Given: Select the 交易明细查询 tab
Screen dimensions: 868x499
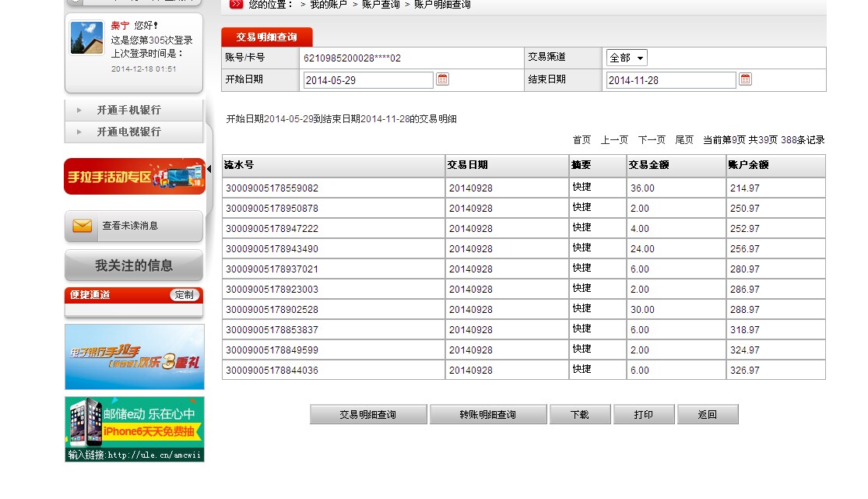Looking at the screenshot, I should point(267,37).
